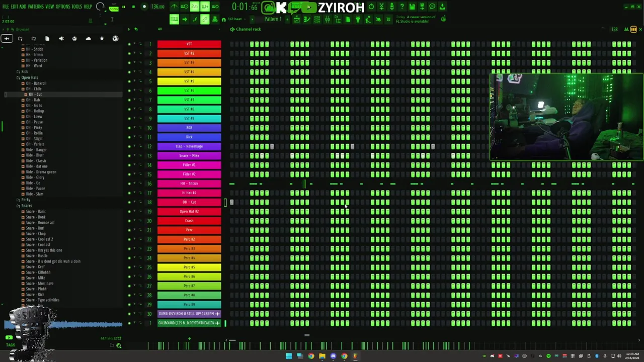Toggle the countdown before recording icon

pos(195,7)
